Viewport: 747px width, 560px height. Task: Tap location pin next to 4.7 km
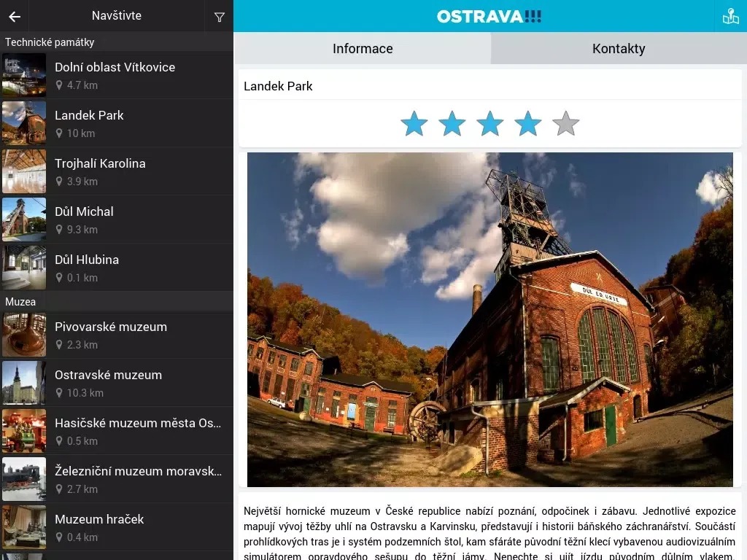click(x=59, y=85)
